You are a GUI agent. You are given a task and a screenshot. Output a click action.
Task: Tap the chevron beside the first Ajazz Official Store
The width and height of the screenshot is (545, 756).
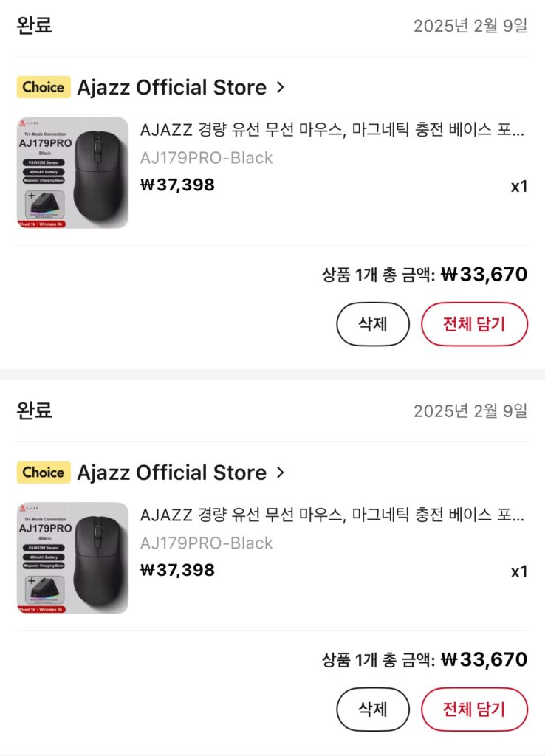pos(280,87)
